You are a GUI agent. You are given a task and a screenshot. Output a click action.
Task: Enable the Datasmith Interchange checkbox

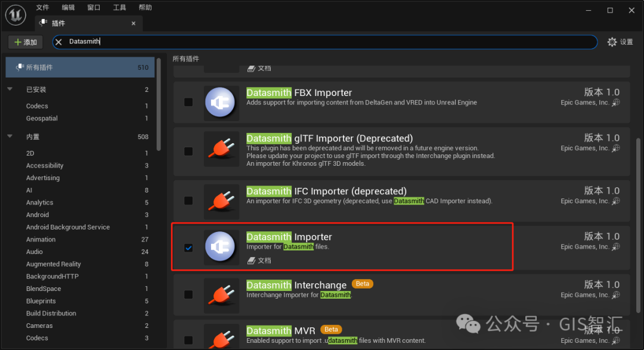click(188, 295)
